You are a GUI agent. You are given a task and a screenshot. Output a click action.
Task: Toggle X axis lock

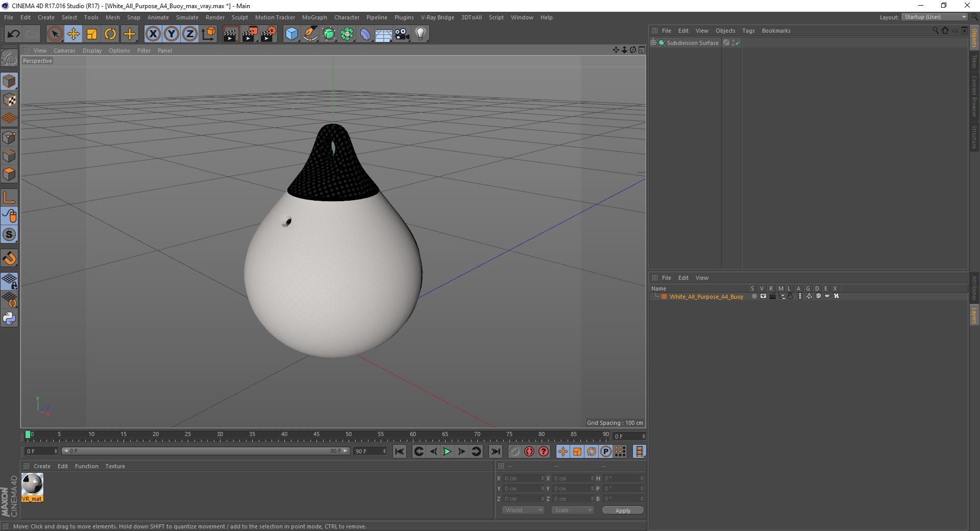coord(153,34)
